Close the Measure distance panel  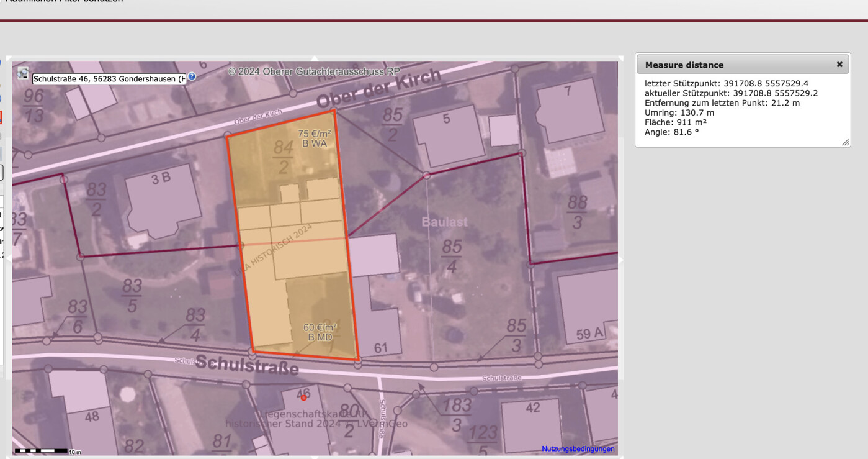click(839, 65)
